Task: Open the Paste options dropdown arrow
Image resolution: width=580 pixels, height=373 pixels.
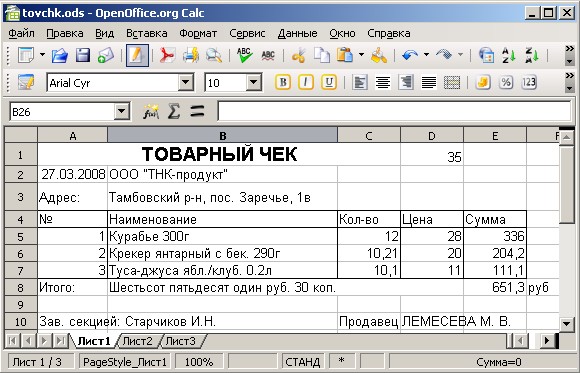Action: pyautogui.click(x=361, y=55)
